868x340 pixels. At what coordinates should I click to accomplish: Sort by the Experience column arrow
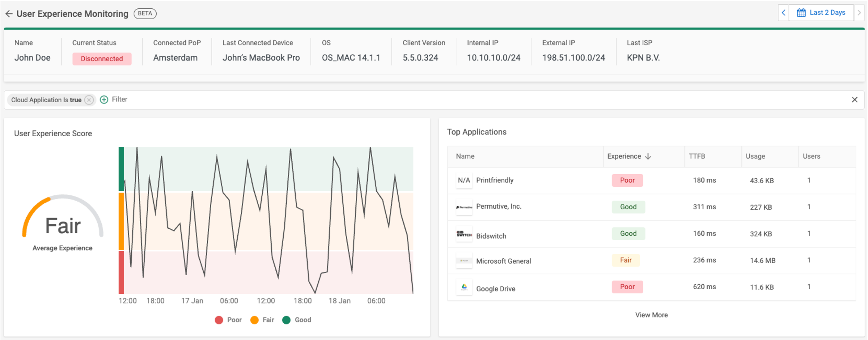coord(647,156)
